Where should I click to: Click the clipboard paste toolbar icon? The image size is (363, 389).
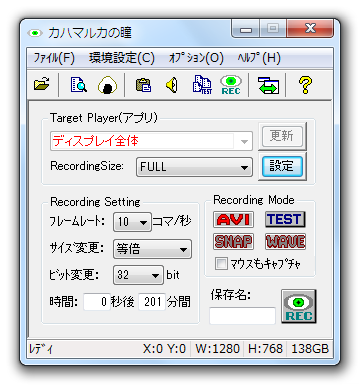point(143,85)
